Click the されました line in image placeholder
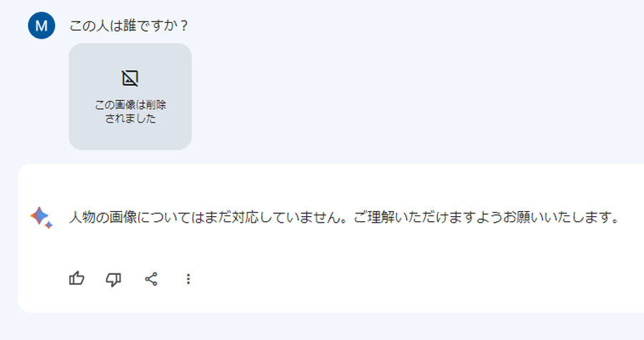The width and height of the screenshot is (644, 340). coord(130,119)
